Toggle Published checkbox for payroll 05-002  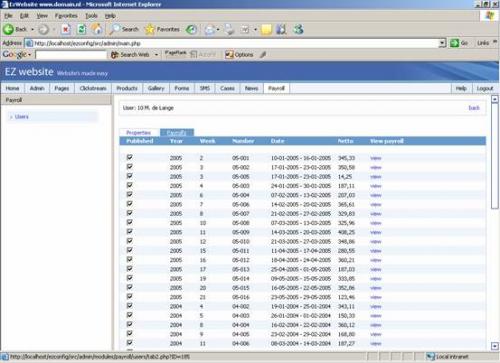[x=130, y=167]
